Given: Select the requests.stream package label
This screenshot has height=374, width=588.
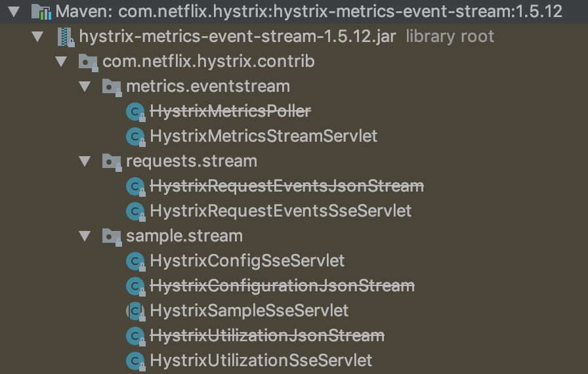Looking at the screenshot, I should point(192,161).
